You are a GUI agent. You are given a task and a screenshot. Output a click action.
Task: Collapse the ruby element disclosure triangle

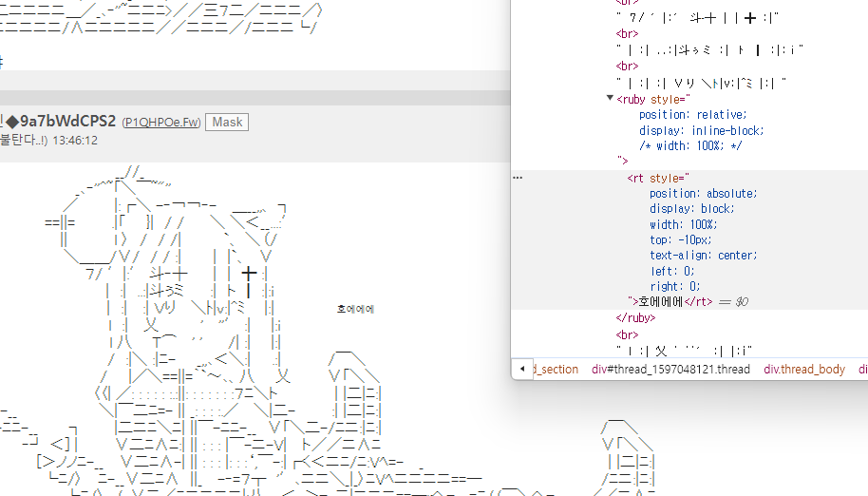(x=611, y=99)
